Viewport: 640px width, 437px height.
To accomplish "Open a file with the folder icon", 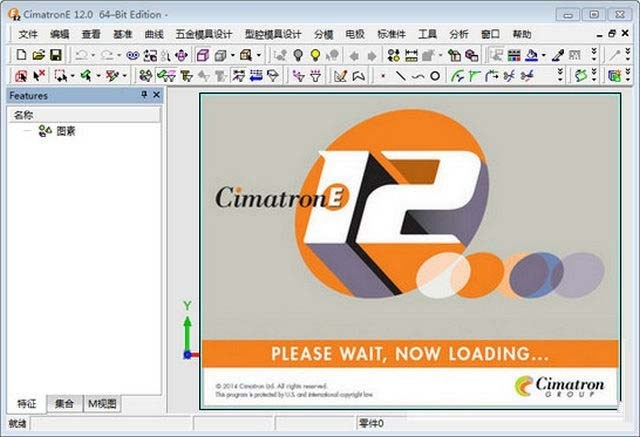I will click(38, 54).
